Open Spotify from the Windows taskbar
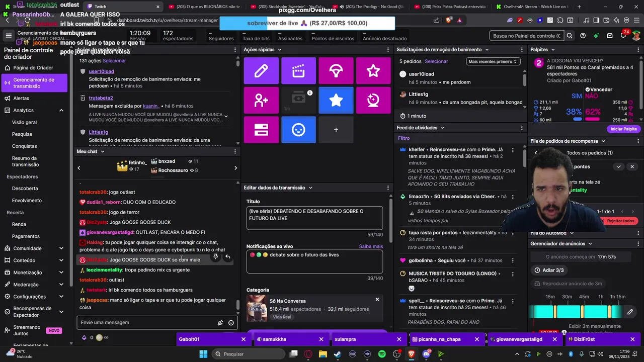The image size is (644, 362). (x=382, y=354)
